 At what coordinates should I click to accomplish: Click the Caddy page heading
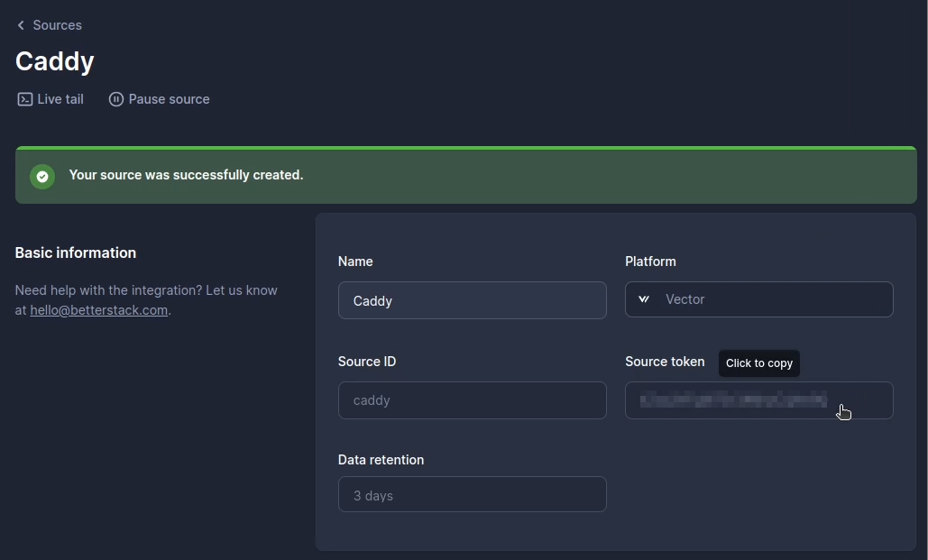[x=54, y=61]
